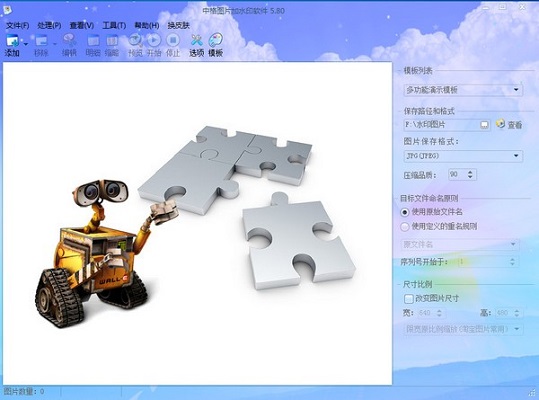Click the 移除 (Remove) toolbar icon
The image size is (539, 400).
[41, 41]
